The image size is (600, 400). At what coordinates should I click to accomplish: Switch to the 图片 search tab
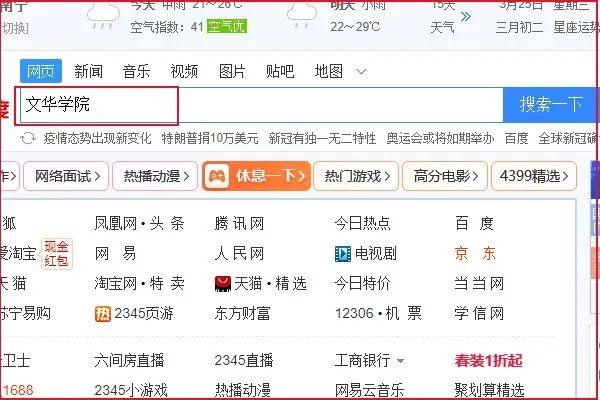tap(232, 71)
